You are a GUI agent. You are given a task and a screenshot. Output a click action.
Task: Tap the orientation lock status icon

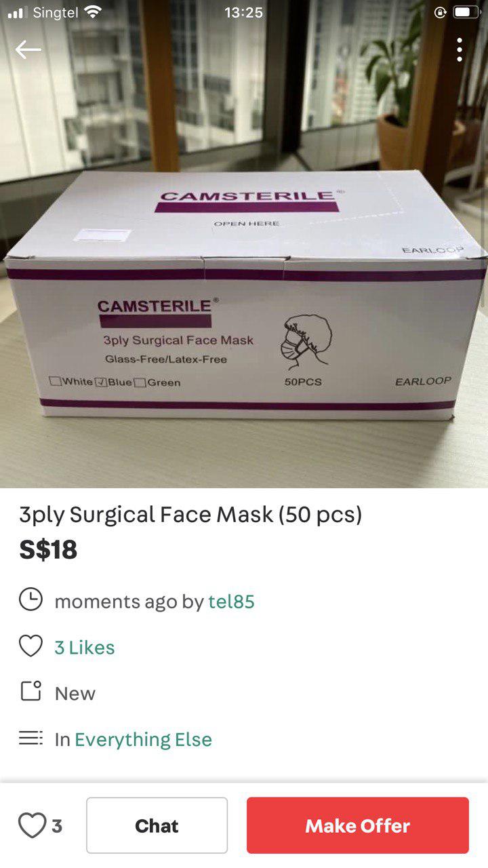point(440,12)
